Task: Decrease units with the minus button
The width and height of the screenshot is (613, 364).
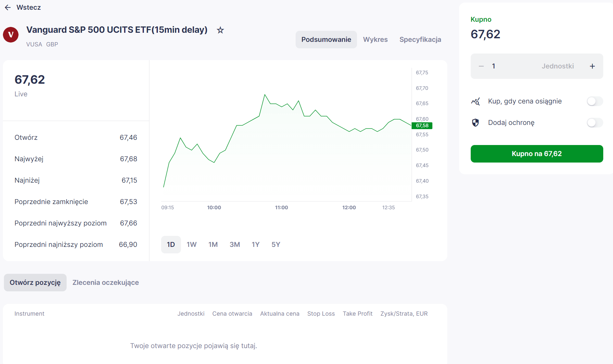Action: point(481,66)
